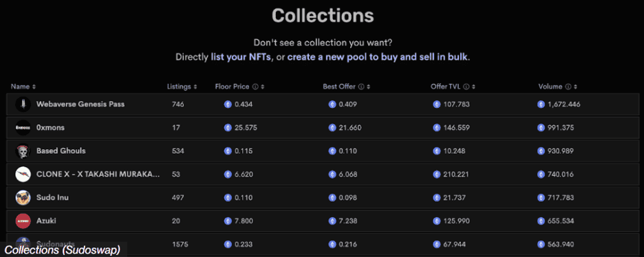Select floor price value 6.620

[244, 175]
